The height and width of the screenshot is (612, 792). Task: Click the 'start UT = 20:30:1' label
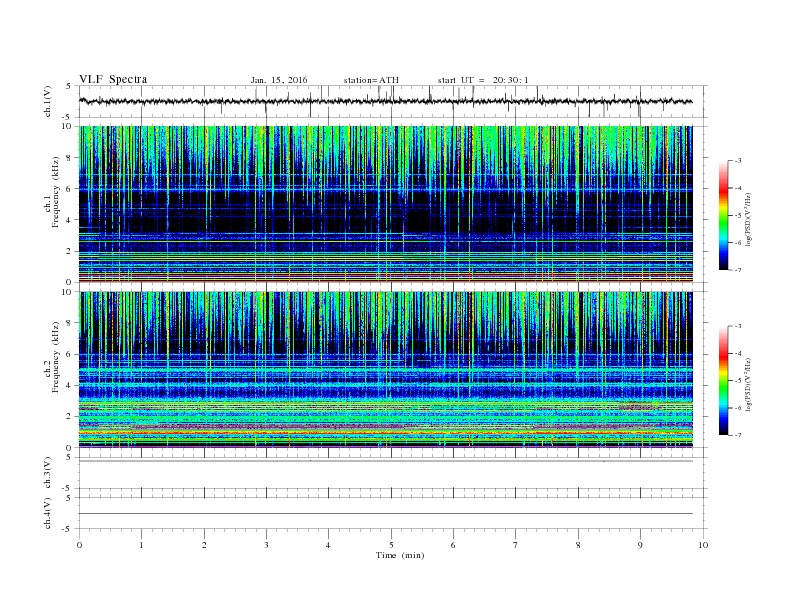[483, 80]
